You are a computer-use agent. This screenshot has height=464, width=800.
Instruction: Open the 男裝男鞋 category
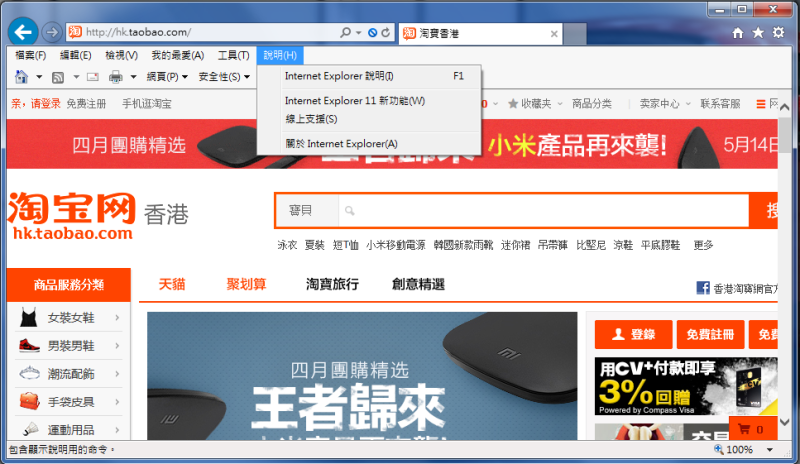pyautogui.click(x=69, y=346)
